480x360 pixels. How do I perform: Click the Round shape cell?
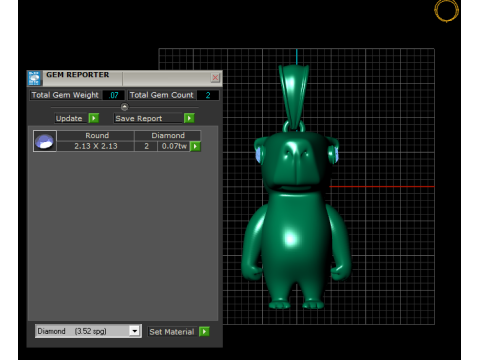(x=97, y=135)
